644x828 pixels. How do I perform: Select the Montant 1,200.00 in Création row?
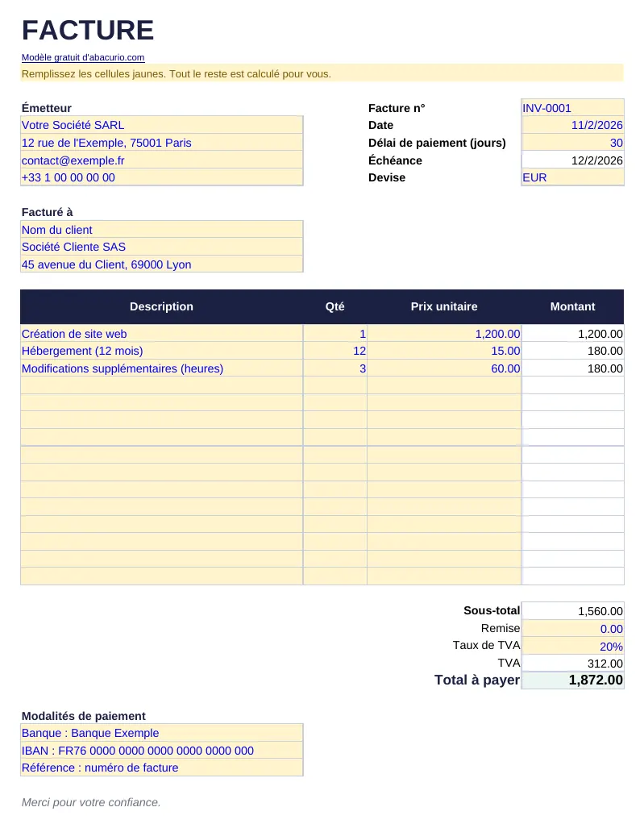pos(573,333)
